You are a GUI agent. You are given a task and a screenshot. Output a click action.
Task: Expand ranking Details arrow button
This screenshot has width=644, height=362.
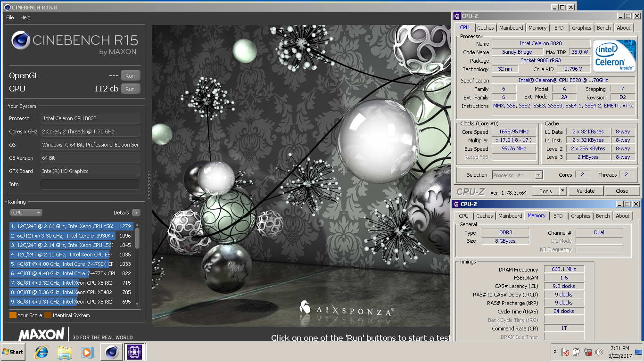point(136,213)
